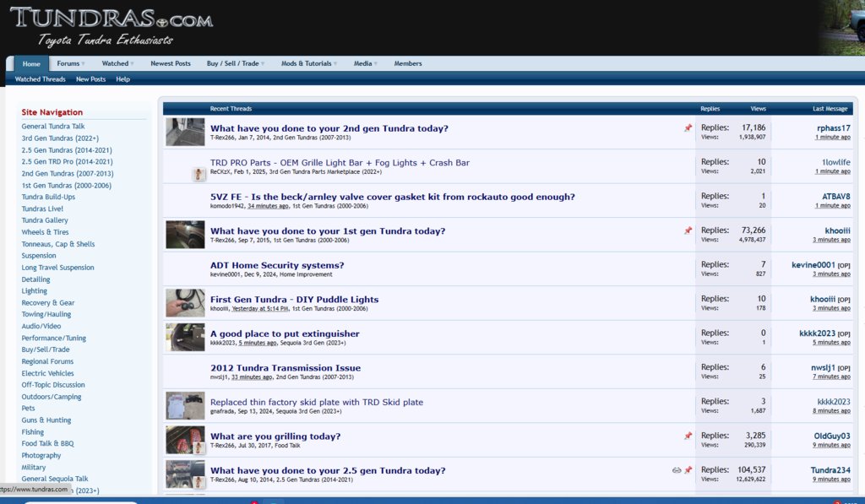Select the Home tab

point(31,63)
